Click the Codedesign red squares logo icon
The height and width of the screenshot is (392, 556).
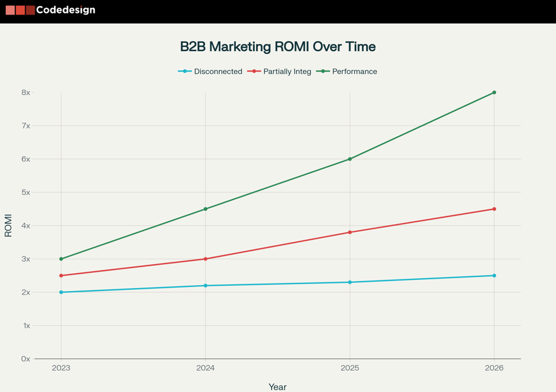pyautogui.click(x=20, y=10)
